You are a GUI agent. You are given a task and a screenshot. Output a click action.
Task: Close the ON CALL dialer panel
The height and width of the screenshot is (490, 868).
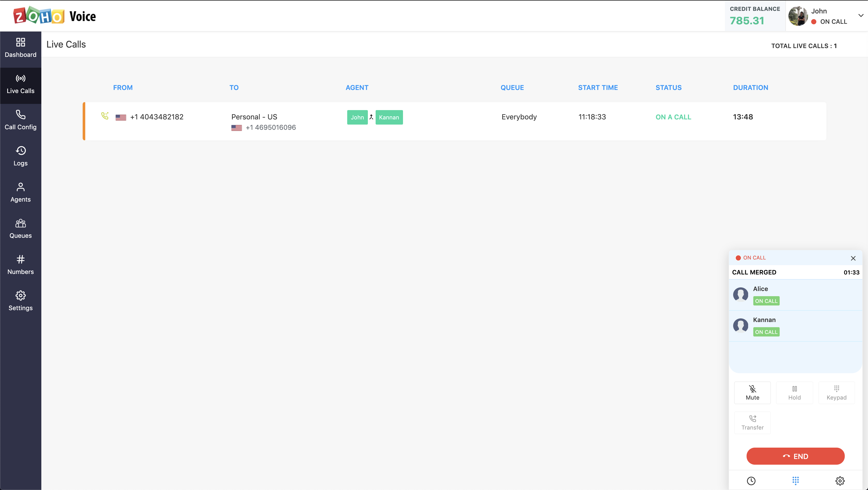(853, 258)
